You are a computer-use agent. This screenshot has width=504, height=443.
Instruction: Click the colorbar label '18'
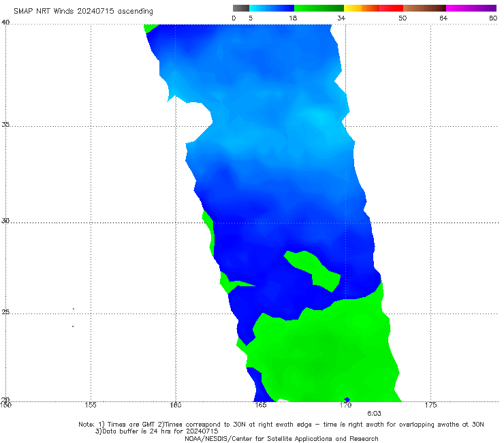(x=293, y=18)
